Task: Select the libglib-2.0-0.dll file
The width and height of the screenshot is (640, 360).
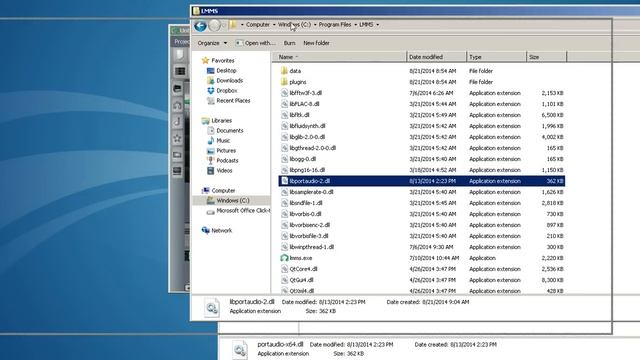Action: 307,137
